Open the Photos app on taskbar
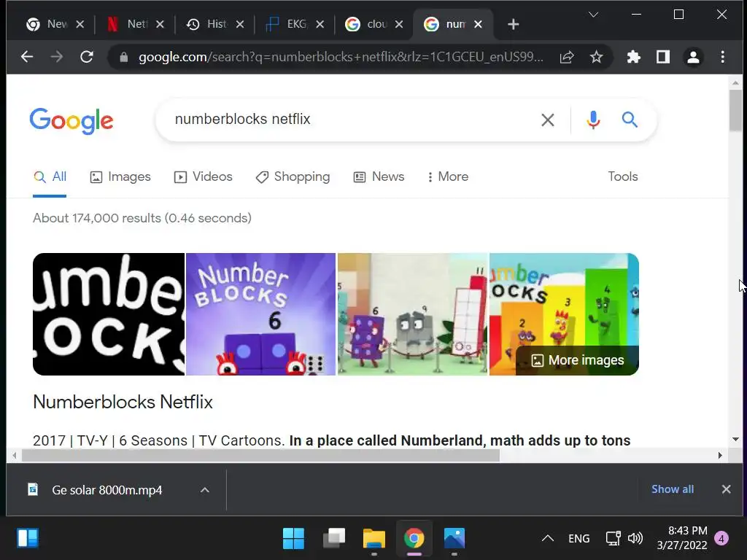This screenshot has width=747, height=560. pos(454,539)
